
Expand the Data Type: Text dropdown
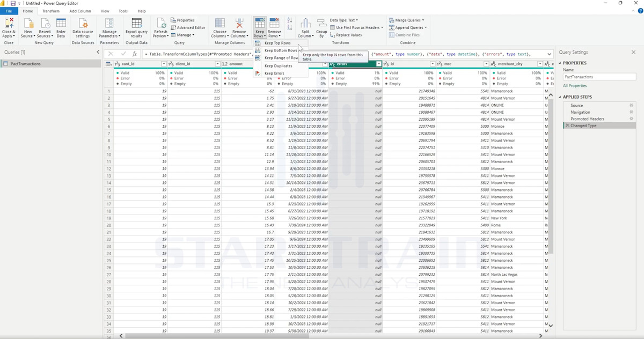tap(343, 20)
